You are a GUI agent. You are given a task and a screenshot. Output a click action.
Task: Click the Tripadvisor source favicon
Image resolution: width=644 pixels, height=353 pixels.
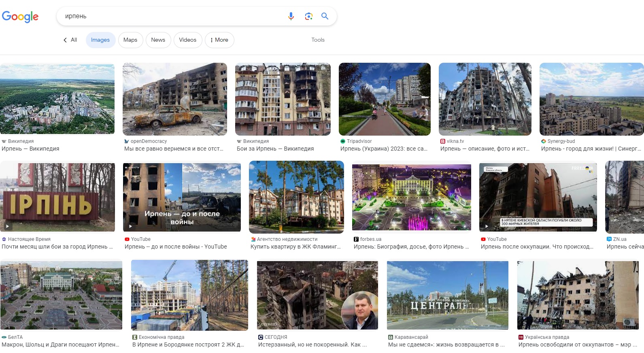tap(343, 141)
